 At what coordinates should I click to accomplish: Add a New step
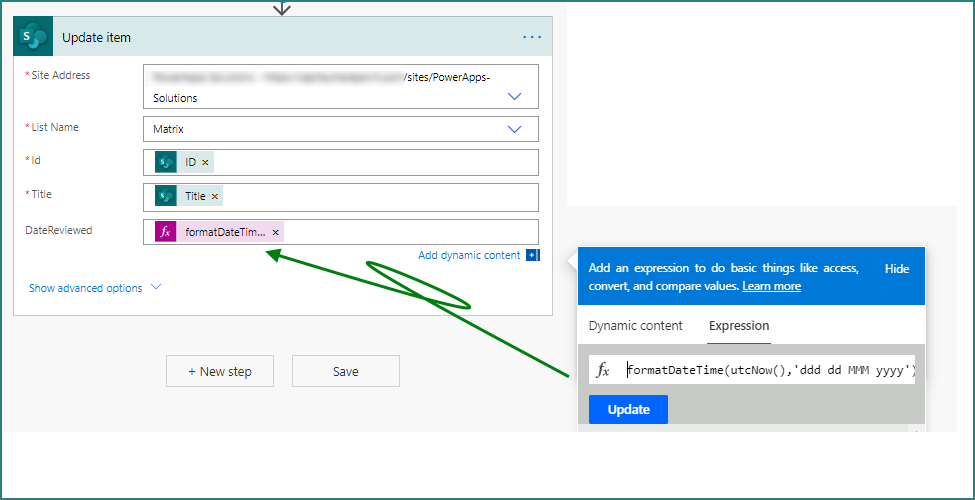(x=219, y=371)
